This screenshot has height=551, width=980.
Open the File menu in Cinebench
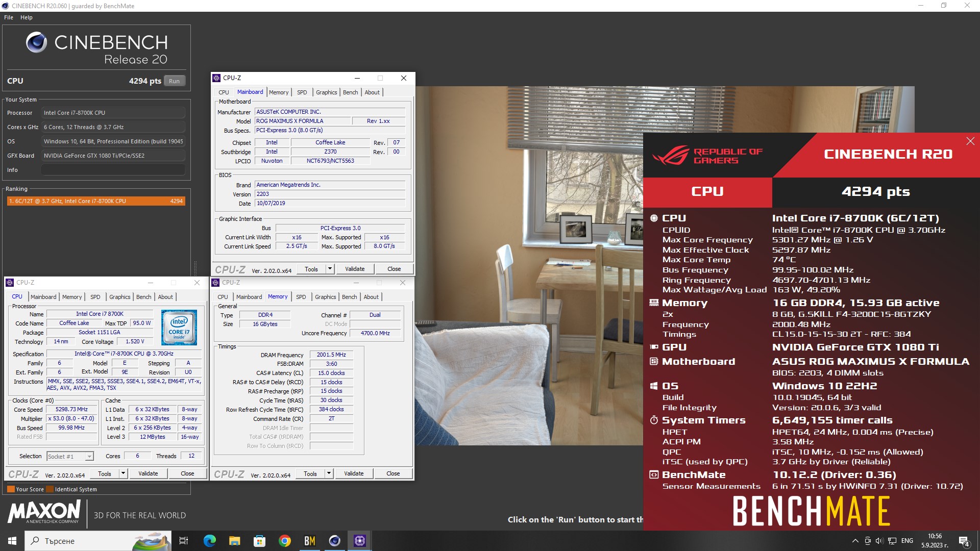(9, 17)
